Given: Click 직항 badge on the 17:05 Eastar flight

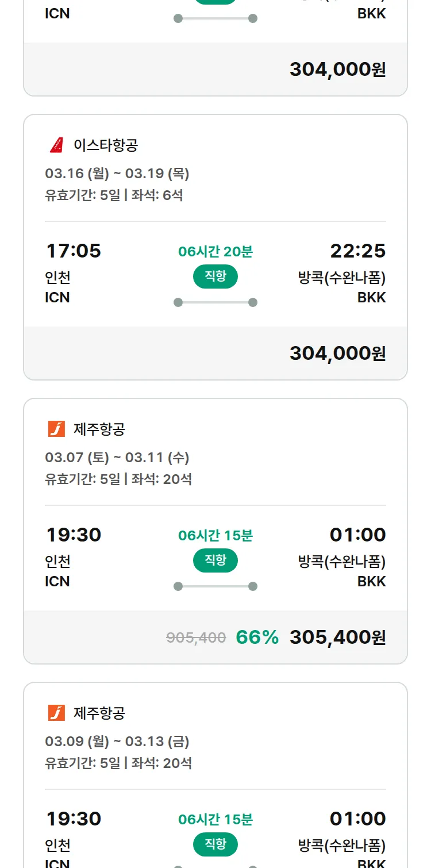Looking at the screenshot, I should click(x=215, y=276).
